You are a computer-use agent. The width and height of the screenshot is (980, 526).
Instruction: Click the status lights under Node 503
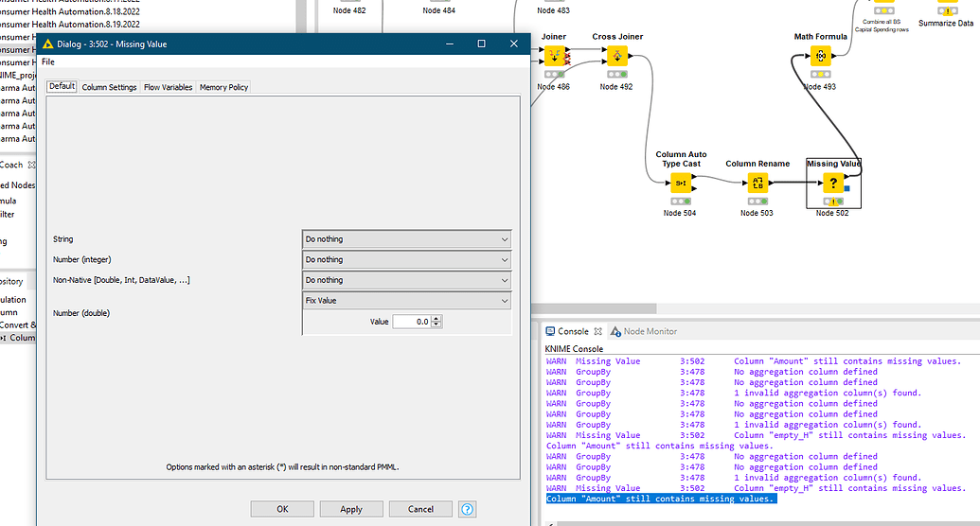click(x=757, y=202)
